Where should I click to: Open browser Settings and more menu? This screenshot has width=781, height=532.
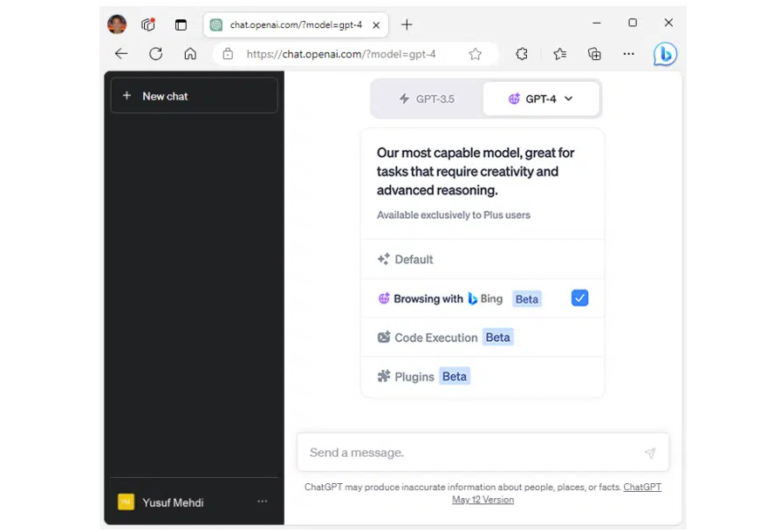tap(628, 54)
